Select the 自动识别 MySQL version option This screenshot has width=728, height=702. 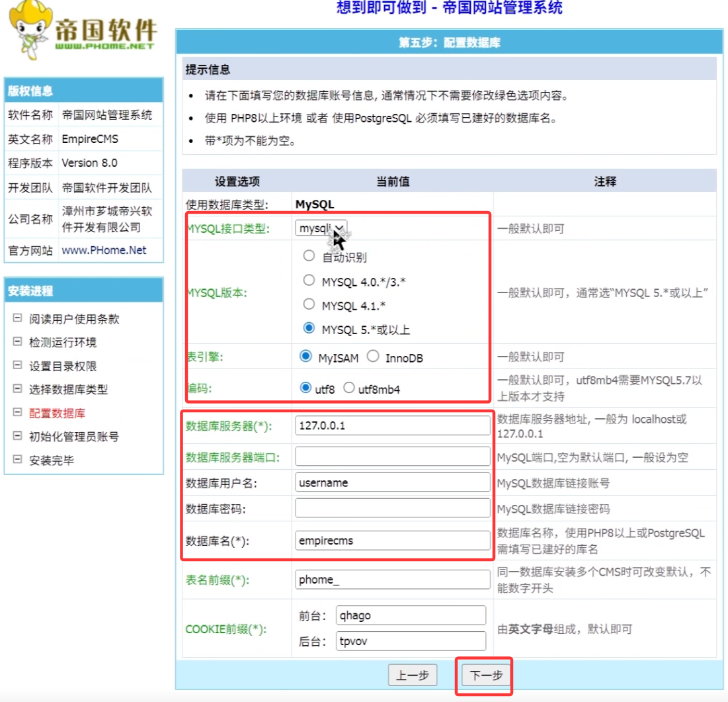pyautogui.click(x=309, y=256)
